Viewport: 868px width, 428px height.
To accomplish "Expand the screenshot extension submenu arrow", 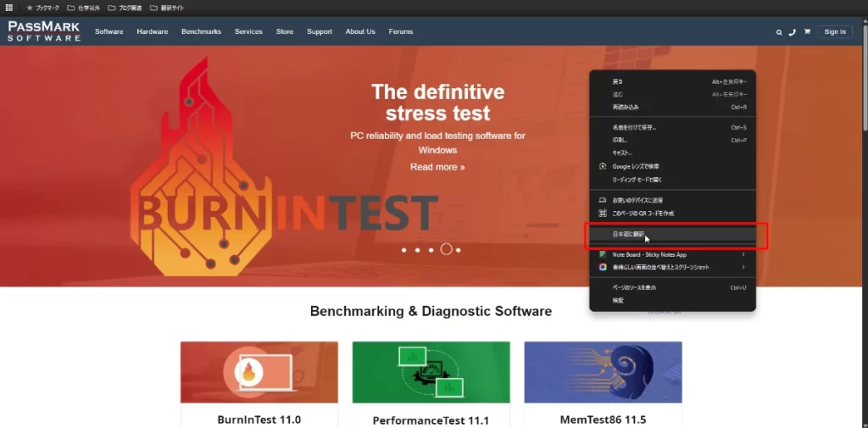I will (x=743, y=267).
